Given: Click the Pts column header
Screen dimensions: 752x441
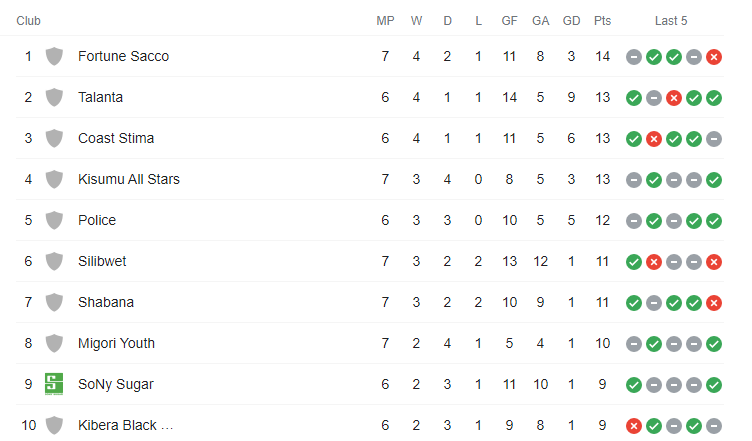Looking at the screenshot, I should 602,21.
